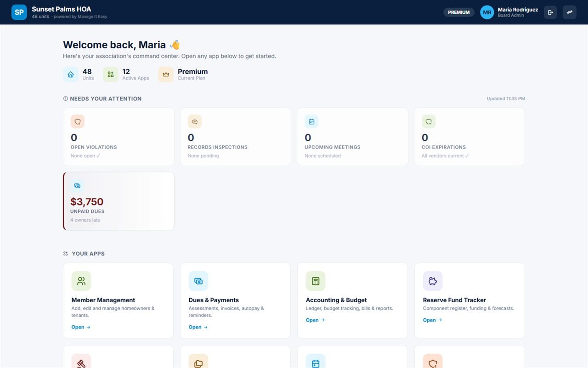Screen dimensions: 588x368
Task: Click the $3,750 unpaid dues amount
Action: coord(87,201)
